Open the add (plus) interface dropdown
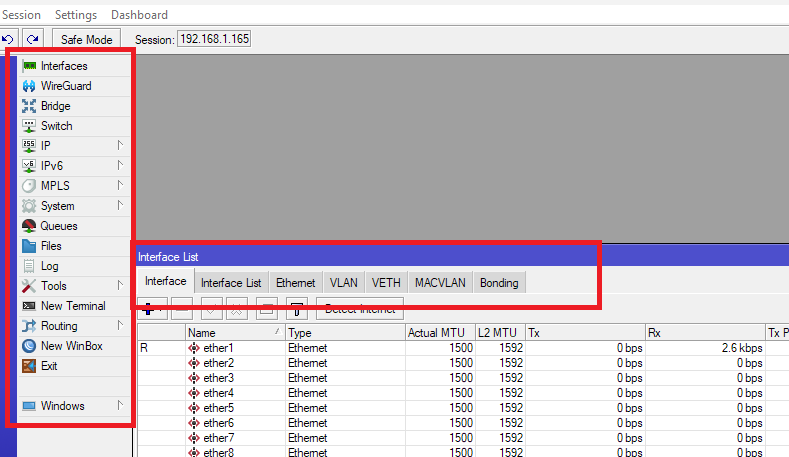Image resolution: width=789 pixels, height=457 pixels. coord(152,309)
